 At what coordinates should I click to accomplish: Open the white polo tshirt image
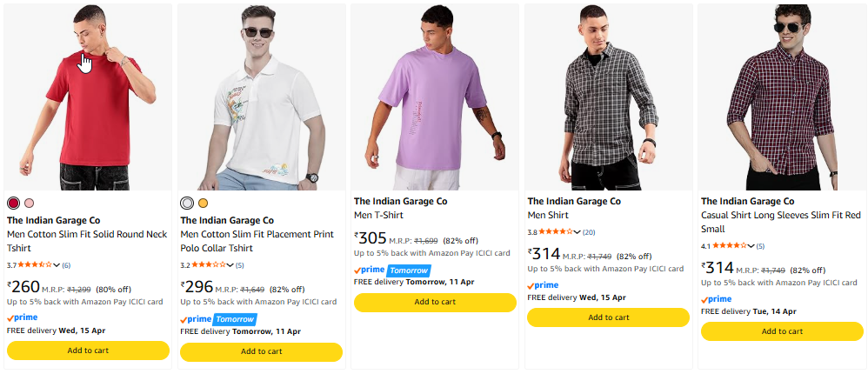pyautogui.click(x=261, y=97)
